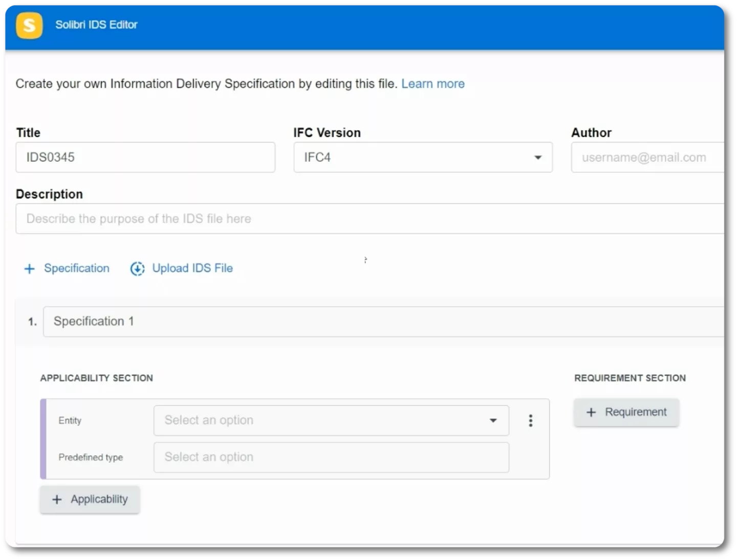The height and width of the screenshot is (560, 737).
Task: Add an Applicability facet
Action: [90, 500]
